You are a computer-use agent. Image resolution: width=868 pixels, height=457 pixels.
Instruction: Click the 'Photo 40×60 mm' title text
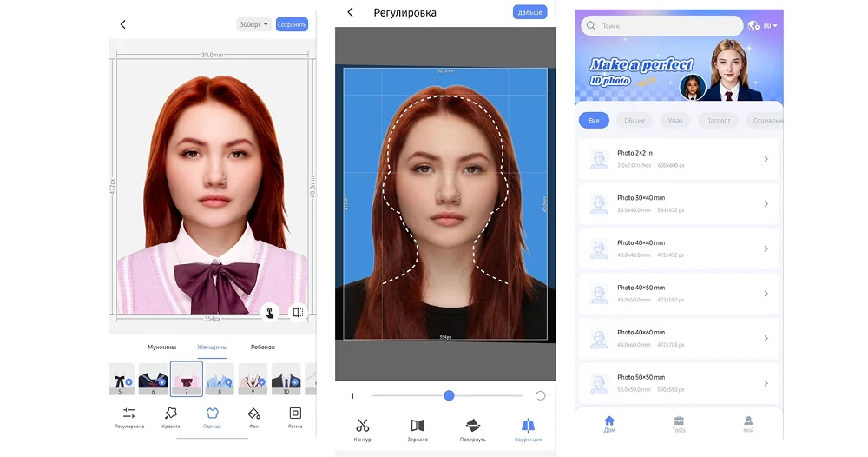641,333
